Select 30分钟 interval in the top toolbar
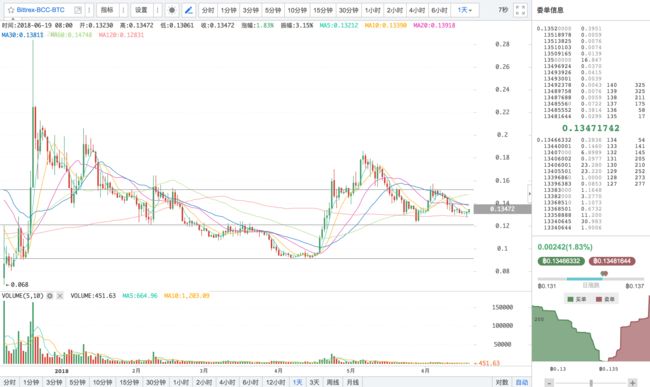This screenshot has height=387, width=650. [349, 10]
